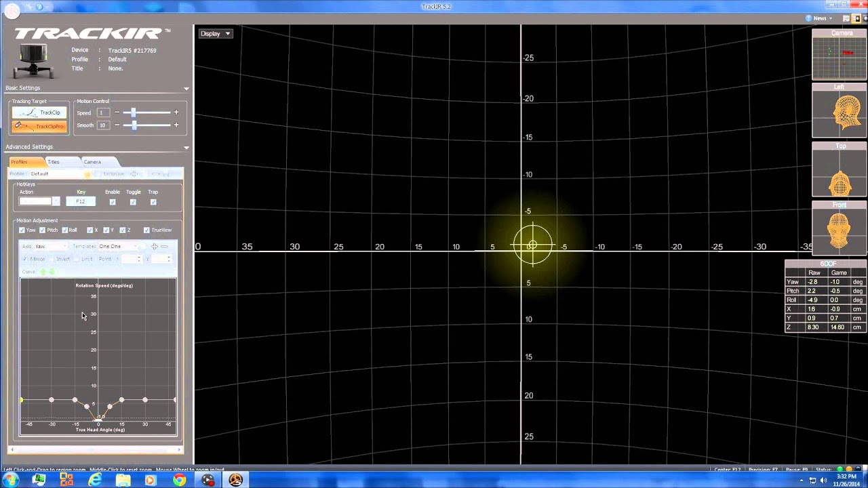The width and height of the screenshot is (868, 488).
Task: Open Internet Explorer from taskbar
Action: pyautogui.click(x=95, y=480)
